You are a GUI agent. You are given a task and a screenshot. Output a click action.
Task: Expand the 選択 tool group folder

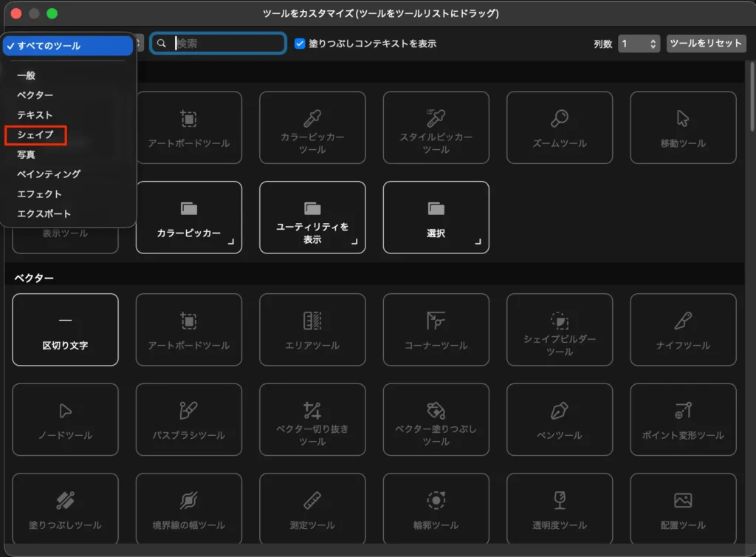(436, 217)
